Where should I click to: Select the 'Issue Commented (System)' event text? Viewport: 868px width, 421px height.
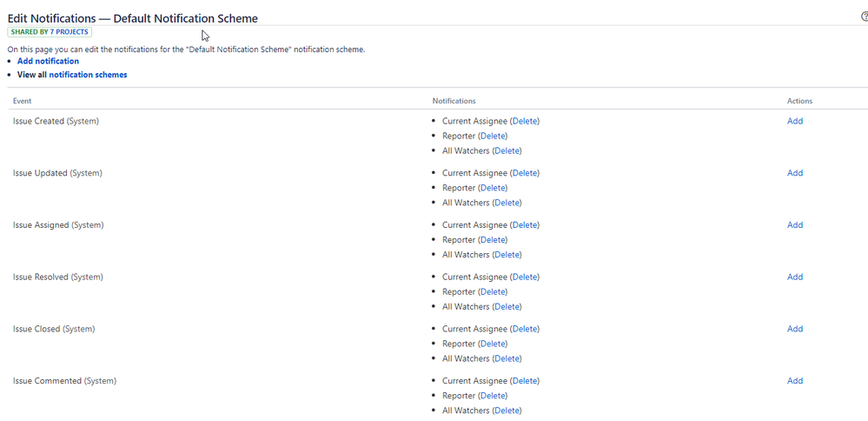click(65, 381)
